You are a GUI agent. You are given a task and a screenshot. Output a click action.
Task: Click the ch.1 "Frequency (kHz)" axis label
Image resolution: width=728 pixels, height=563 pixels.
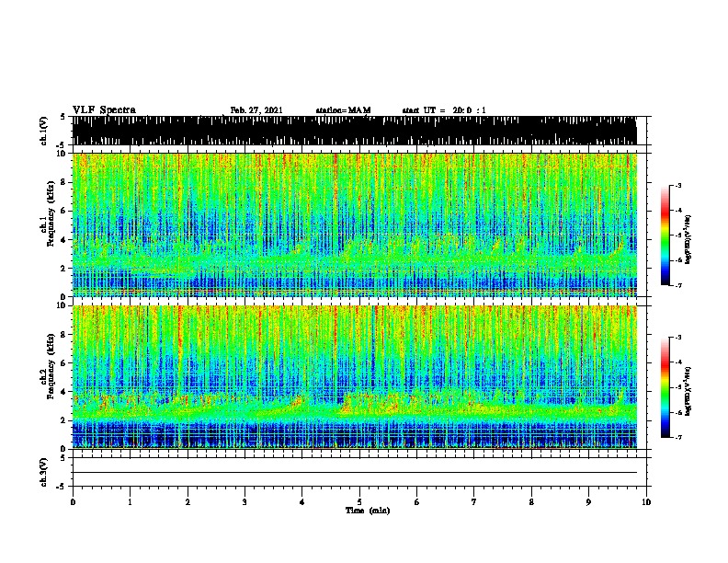click(51, 214)
